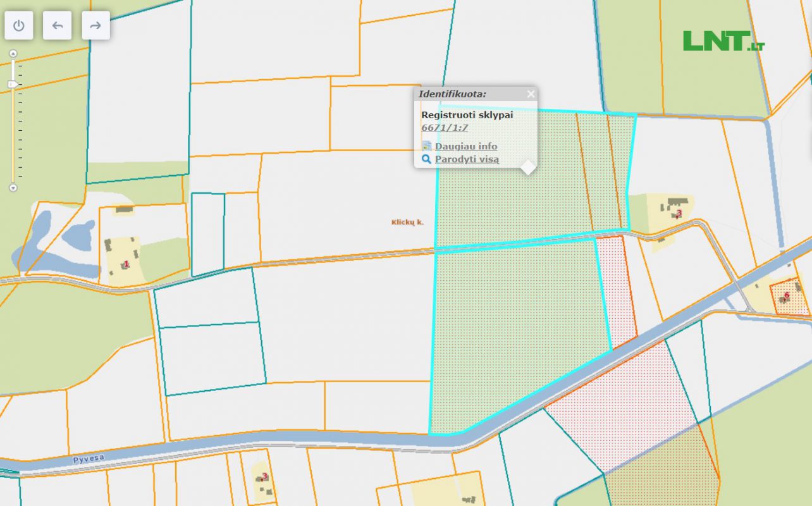Click the Pyvesa river label

[88, 458]
